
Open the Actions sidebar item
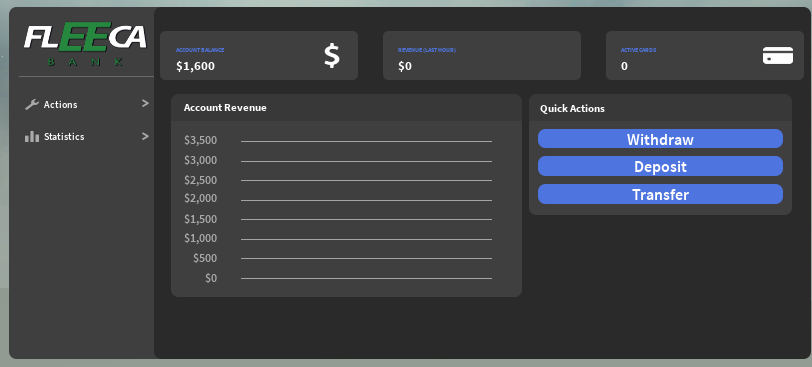[x=86, y=105]
